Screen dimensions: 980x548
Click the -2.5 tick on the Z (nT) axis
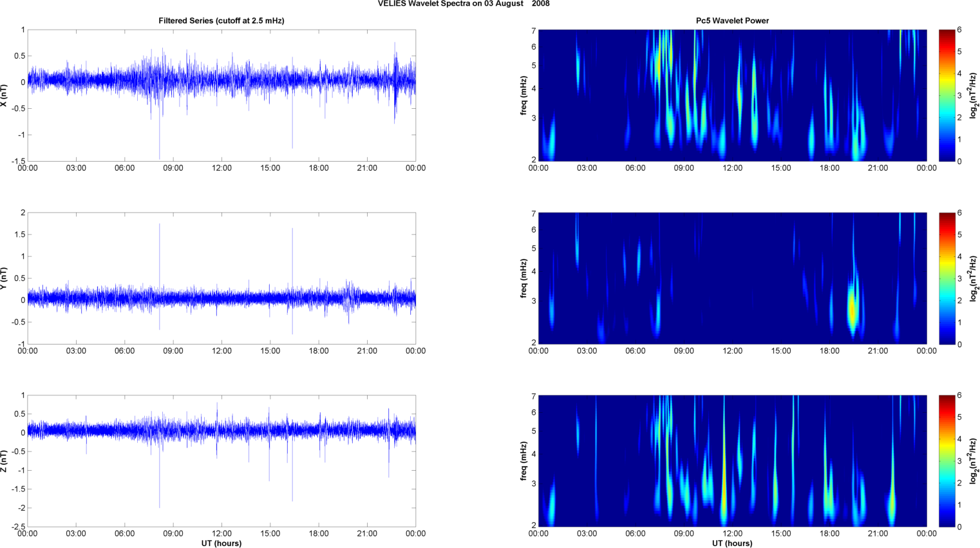(17, 527)
